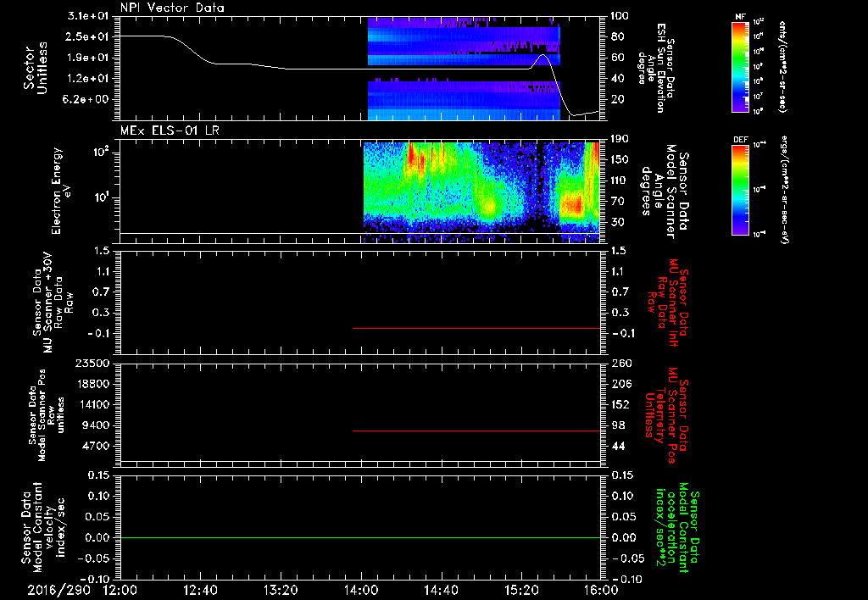This screenshot has height=600, width=868.
Task: Select the "NPI Vector Data" panel title
Action: (x=172, y=8)
